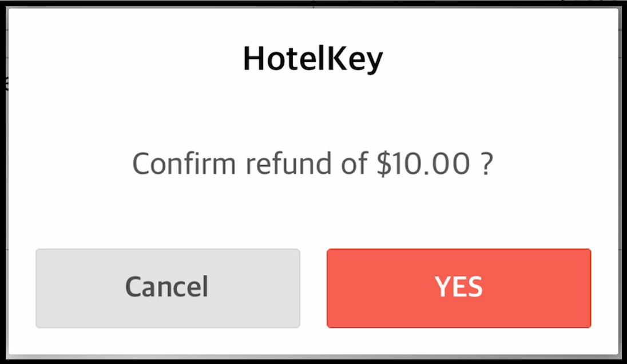Click inside the white dialog box
This screenshot has width=627, height=364.
(x=313, y=217)
